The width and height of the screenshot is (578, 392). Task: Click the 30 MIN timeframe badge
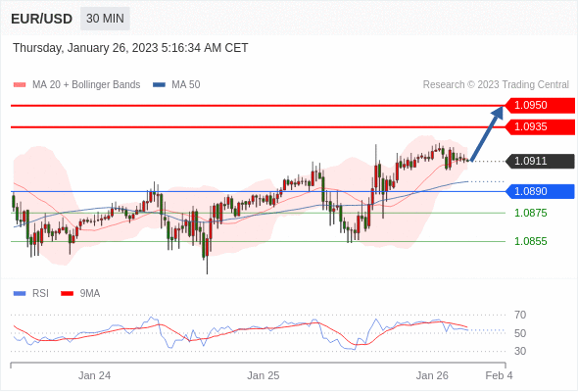tap(105, 19)
